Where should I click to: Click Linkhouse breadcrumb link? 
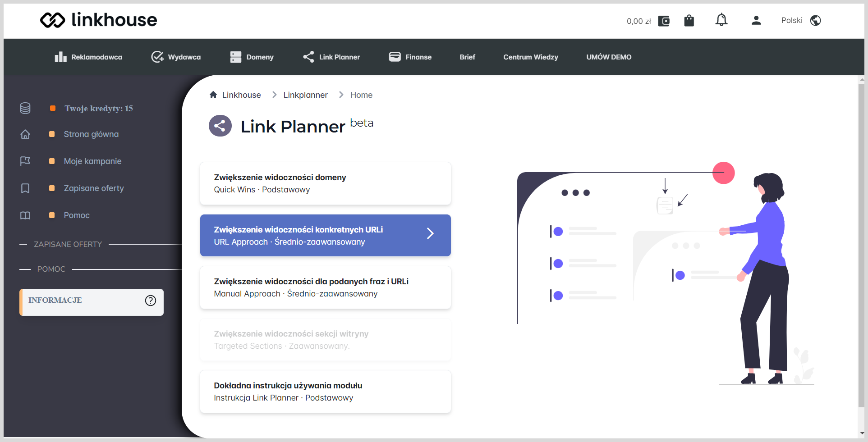pyautogui.click(x=241, y=95)
